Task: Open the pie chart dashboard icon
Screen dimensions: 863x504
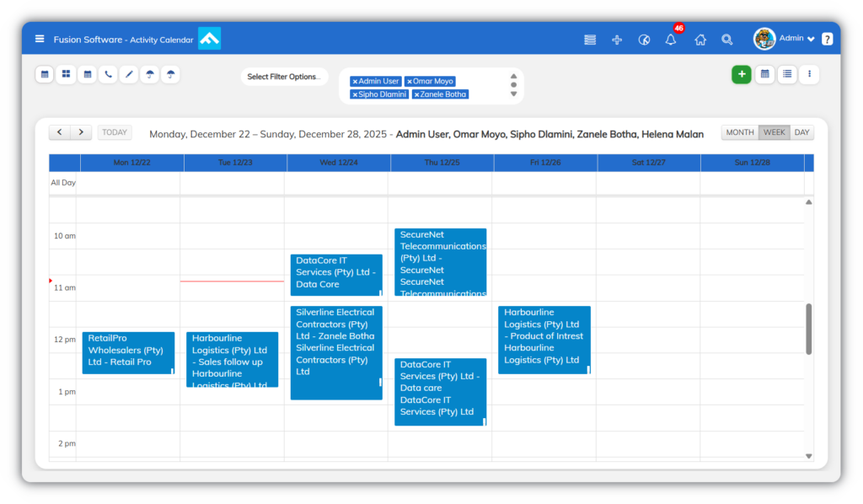Action: point(644,40)
